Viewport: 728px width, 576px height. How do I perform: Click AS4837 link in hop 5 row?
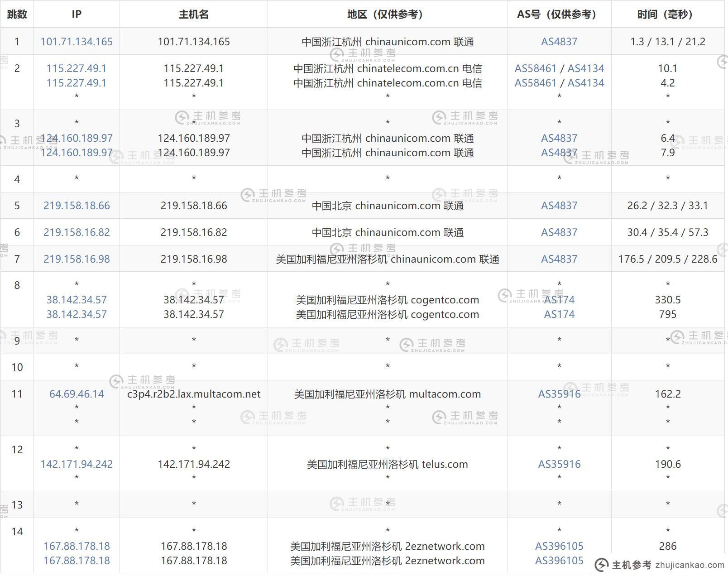pyautogui.click(x=559, y=206)
